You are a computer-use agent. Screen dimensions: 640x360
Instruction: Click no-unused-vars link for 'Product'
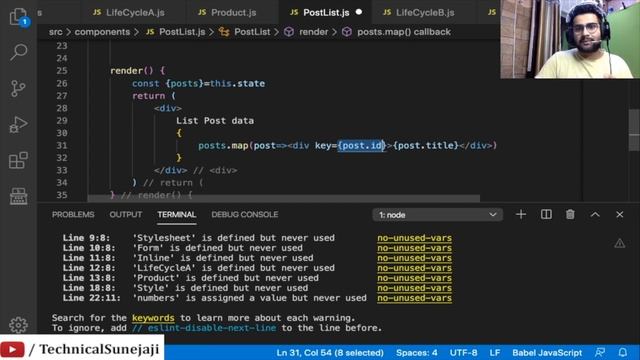pos(414,278)
